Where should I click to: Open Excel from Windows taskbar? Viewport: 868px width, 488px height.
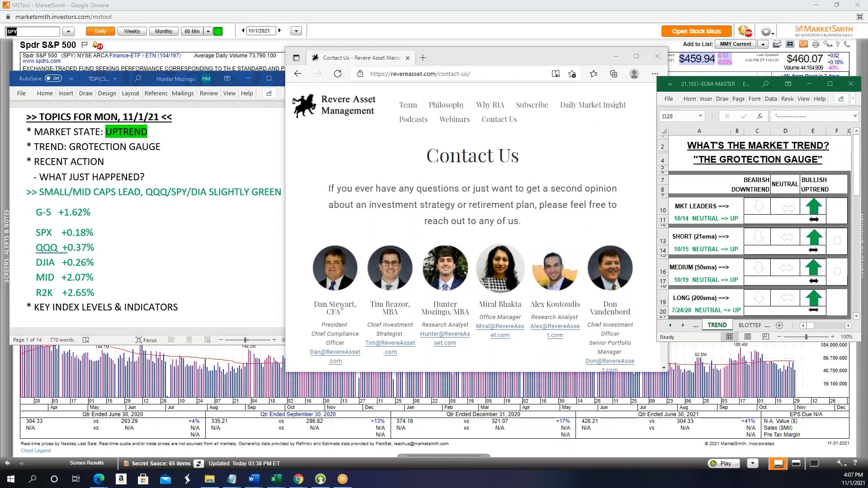[x=276, y=479]
